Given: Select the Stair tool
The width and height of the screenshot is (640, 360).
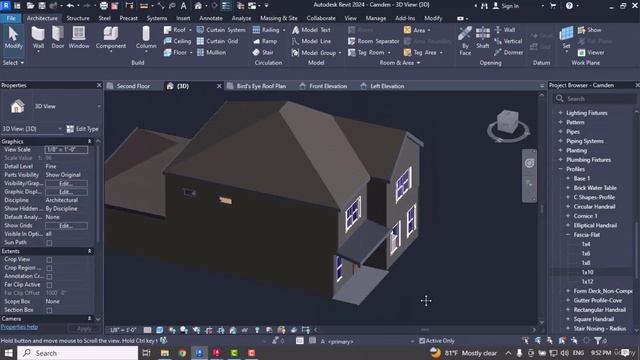Looking at the screenshot, I should click(x=263, y=52).
